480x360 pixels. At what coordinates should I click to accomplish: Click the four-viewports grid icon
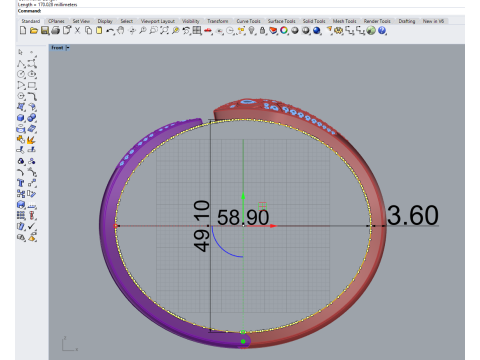(197, 31)
